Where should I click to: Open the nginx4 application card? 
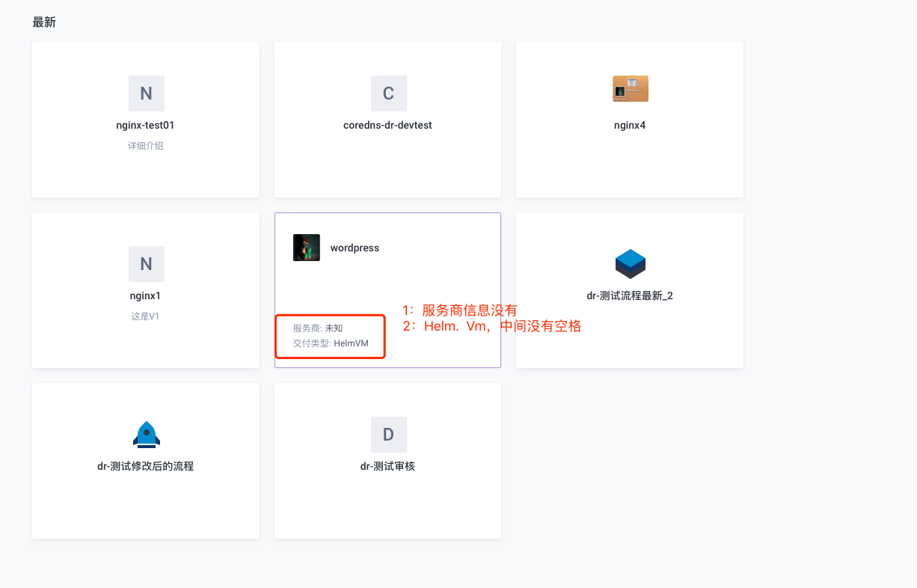point(630,161)
